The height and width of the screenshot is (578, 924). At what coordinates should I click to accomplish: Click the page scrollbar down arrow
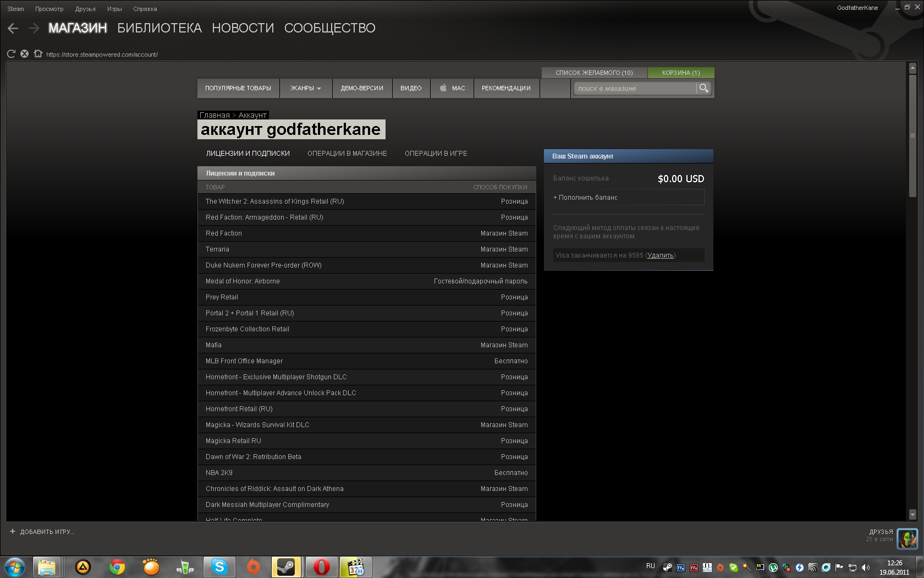[x=912, y=515]
